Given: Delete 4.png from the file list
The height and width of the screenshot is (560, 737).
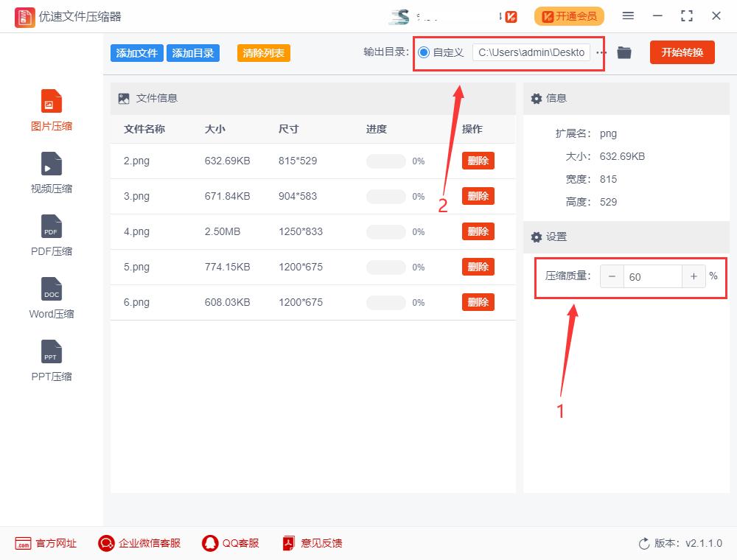Looking at the screenshot, I should (478, 231).
